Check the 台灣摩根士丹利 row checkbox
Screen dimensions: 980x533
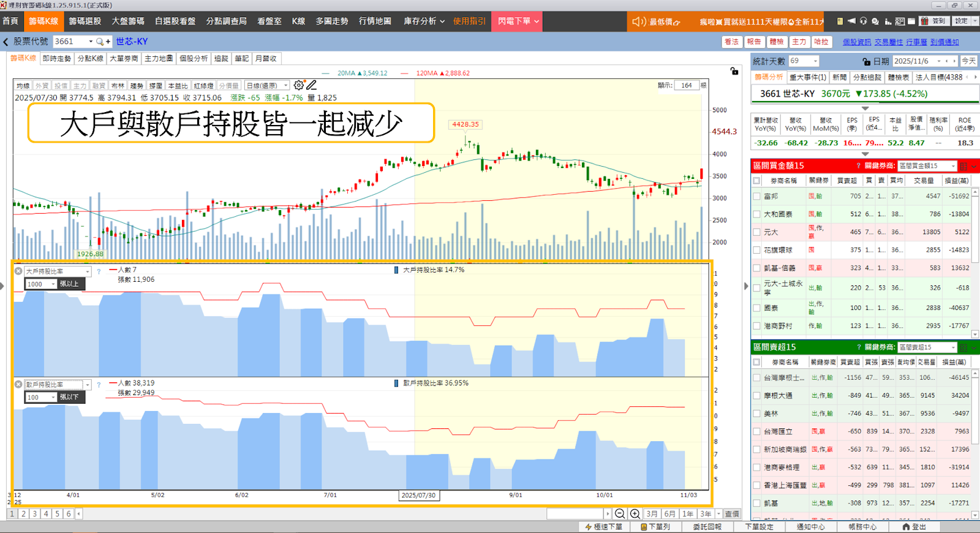(756, 378)
